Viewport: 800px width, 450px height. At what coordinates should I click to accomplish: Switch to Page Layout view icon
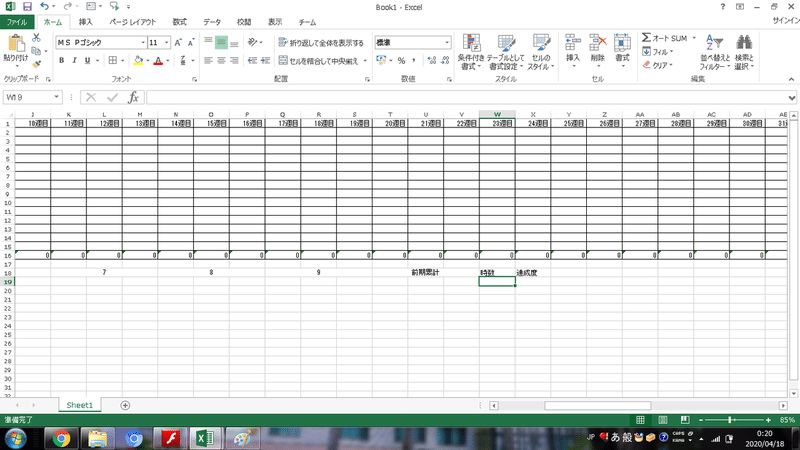[663, 420]
